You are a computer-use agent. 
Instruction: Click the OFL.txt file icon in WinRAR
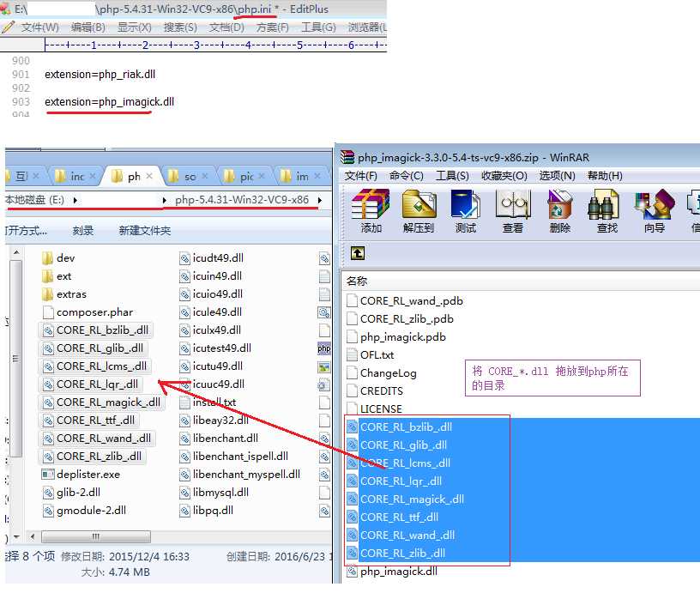coord(353,355)
